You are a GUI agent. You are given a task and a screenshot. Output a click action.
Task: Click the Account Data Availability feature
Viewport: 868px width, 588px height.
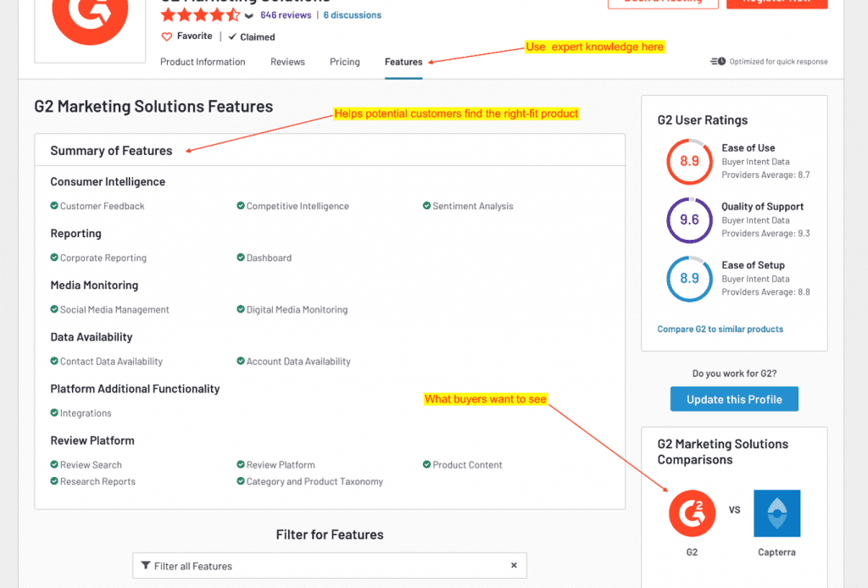click(x=293, y=361)
